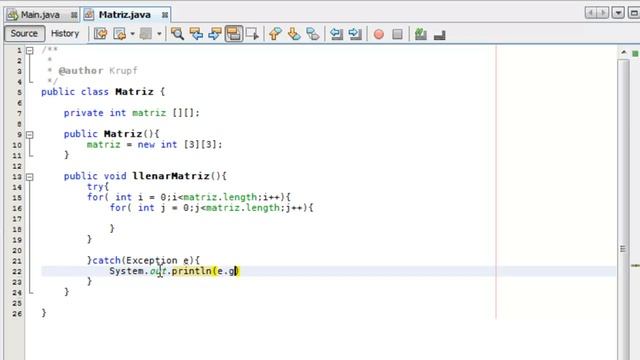Shift line left icon
The image size is (640, 360).
click(x=336, y=34)
